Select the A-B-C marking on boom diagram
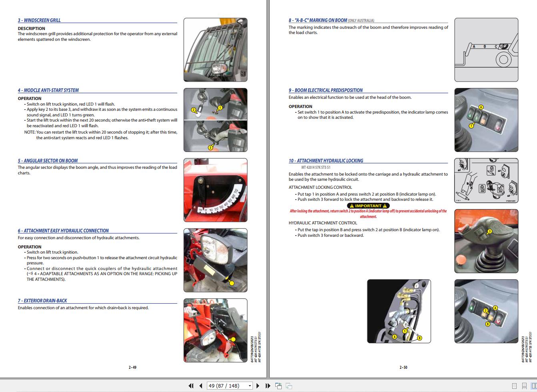This screenshot has width=537, height=392. (486, 50)
